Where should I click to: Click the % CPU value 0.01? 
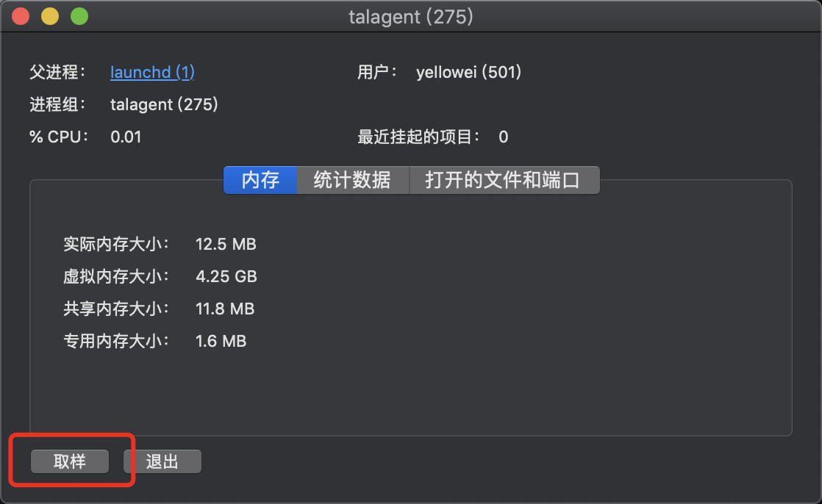tap(126, 137)
